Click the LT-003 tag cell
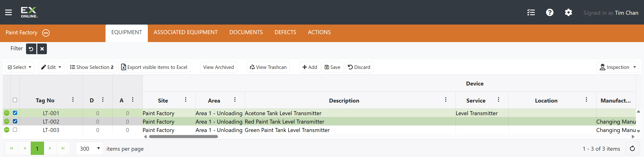The image size is (644, 157). tap(51, 130)
